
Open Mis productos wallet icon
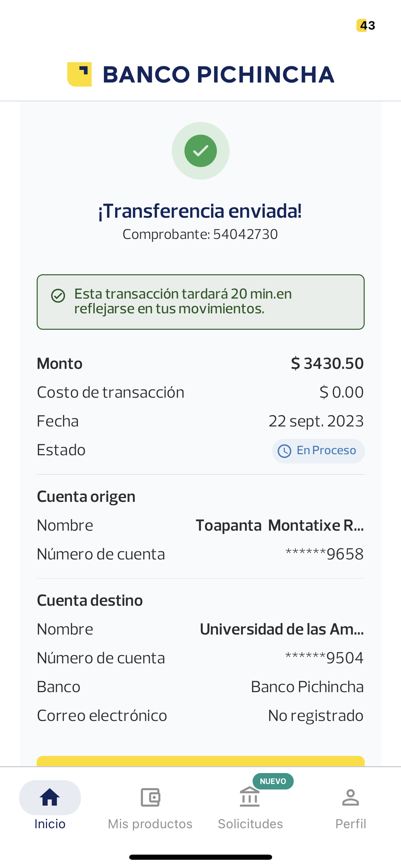pos(150,797)
